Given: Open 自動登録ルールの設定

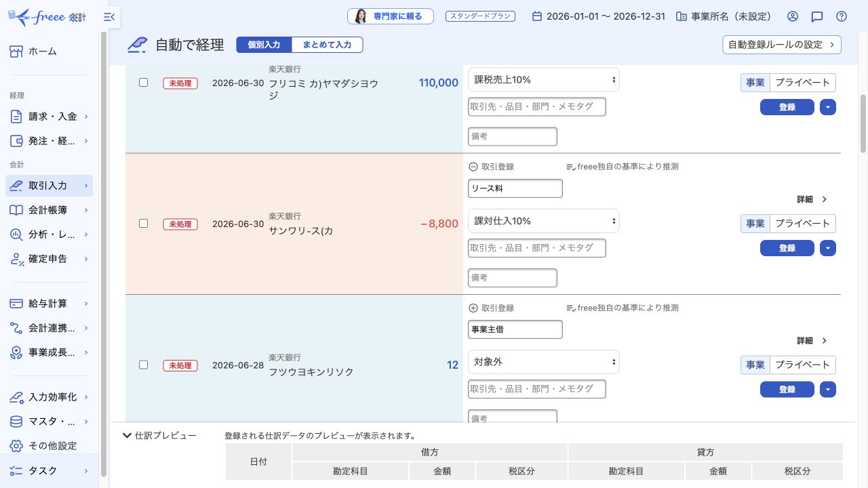Looking at the screenshot, I should point(782,45).
